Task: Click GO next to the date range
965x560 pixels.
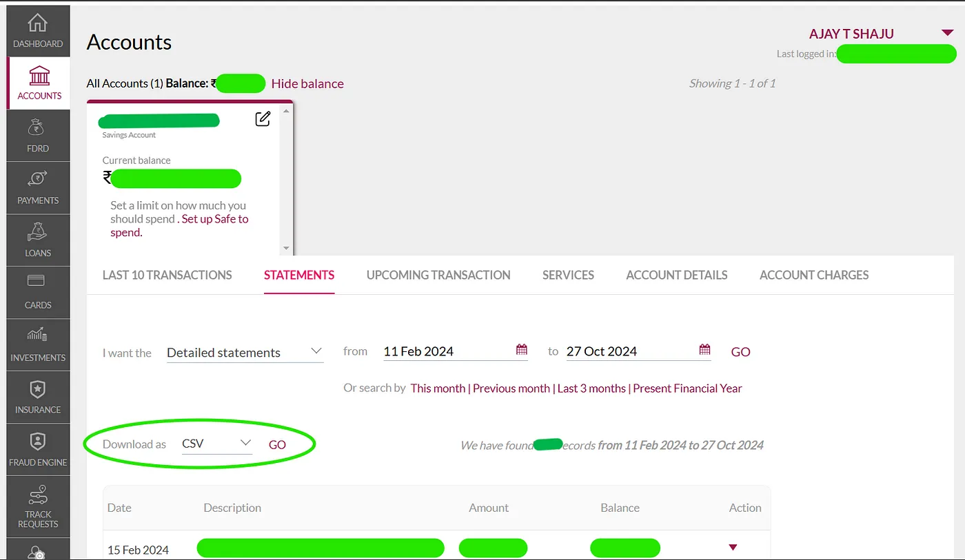Action: pyautogui.click(x=740, y=352)
